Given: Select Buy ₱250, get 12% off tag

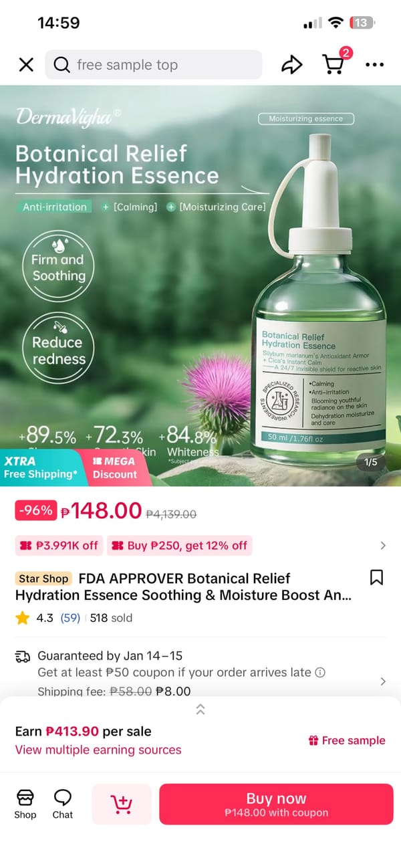Looking at the screenshot, I should tap(179, 546).
